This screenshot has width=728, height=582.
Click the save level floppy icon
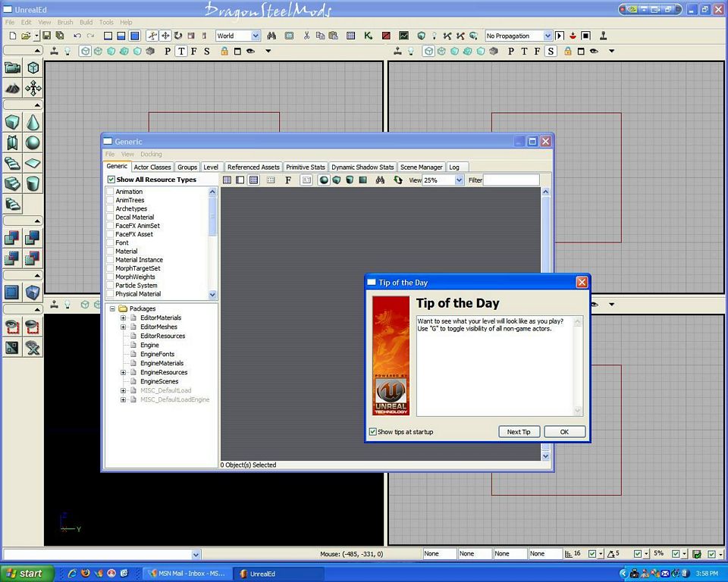coord(46,36)
